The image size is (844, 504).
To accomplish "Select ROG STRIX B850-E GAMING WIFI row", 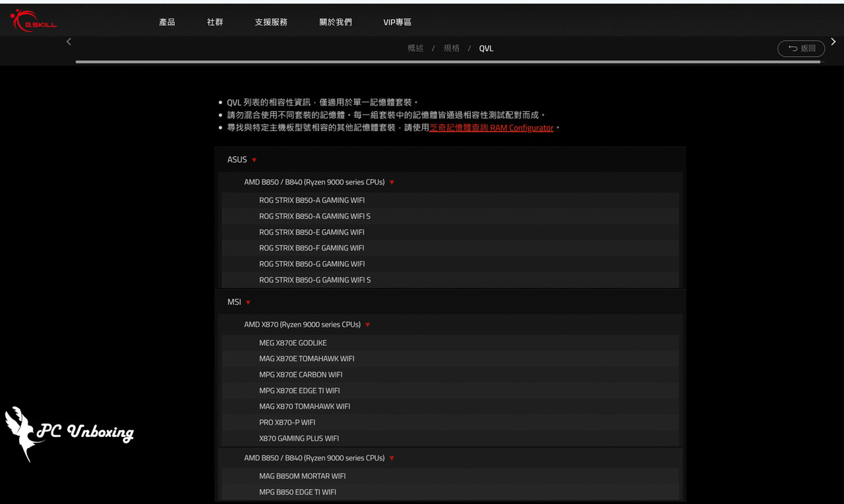I will pyautogui.click(x=450, y=232).
